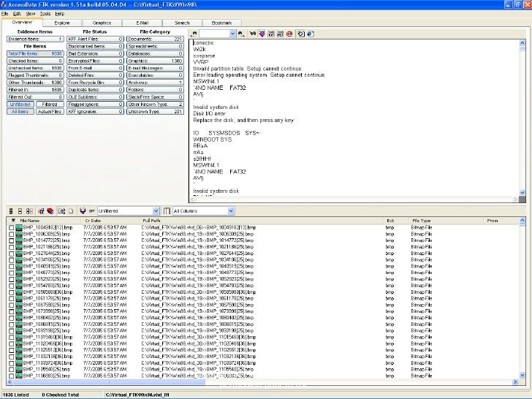The image size is (532, 399).
Task: Click the red circular icon in viewer toolbar
Action: coord(289,34)
